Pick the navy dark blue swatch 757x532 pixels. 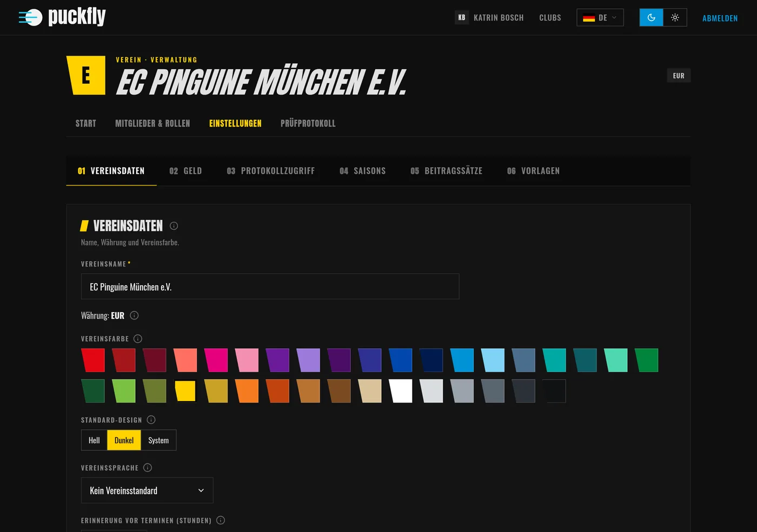(431, 360)
